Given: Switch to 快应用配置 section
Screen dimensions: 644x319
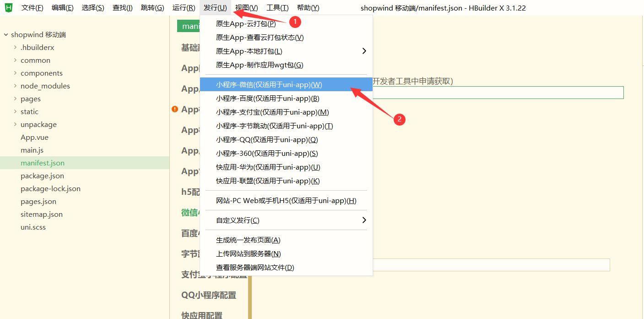Looking at the screenshot, I should pos(202,315).
